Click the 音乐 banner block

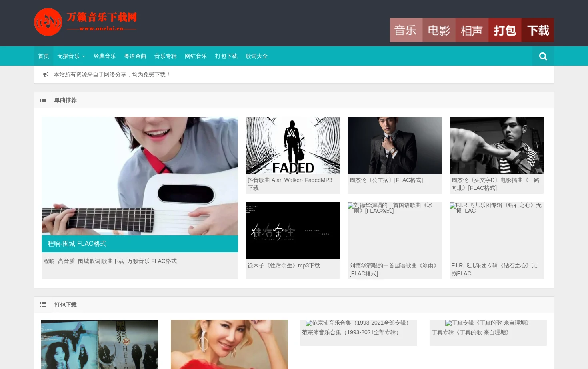(406, 30)
